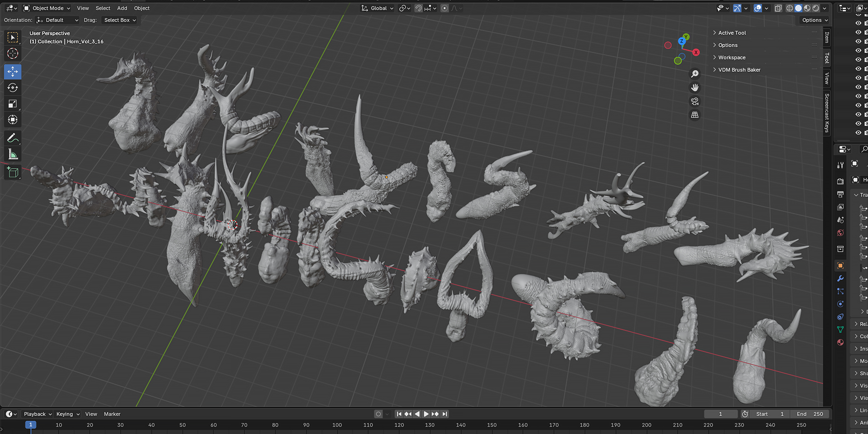Choose the Scale tool
Screen dimensions: 868x434
point(12,104)
